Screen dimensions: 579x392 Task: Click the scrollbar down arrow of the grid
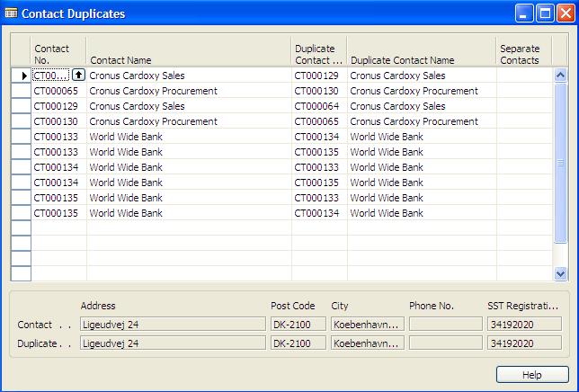pyautogui.click(x=560, y=273)
